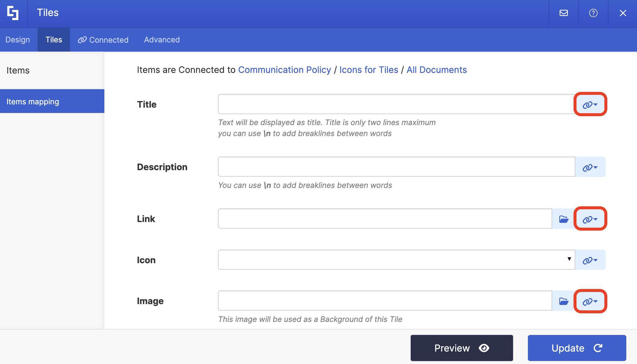Browse files with the Link folder icon
The height and width of the screenshot is (364, 637).
pos(563,219)
